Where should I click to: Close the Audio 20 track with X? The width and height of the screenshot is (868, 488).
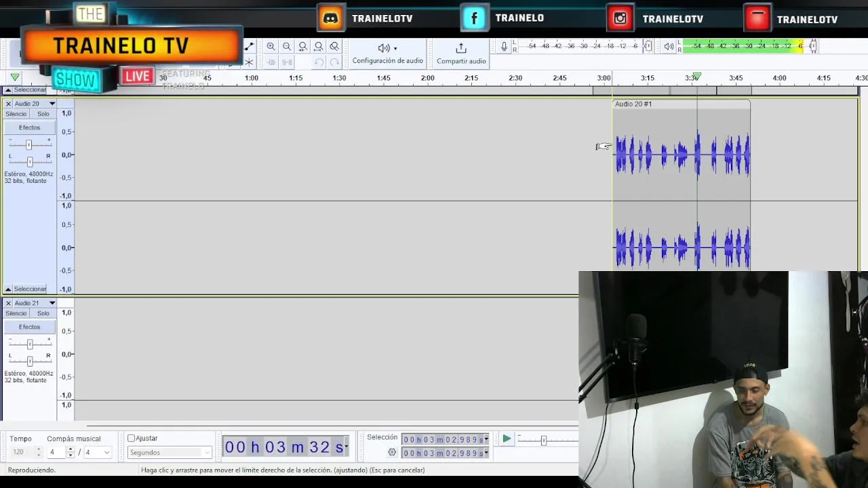tap(8, 104)
